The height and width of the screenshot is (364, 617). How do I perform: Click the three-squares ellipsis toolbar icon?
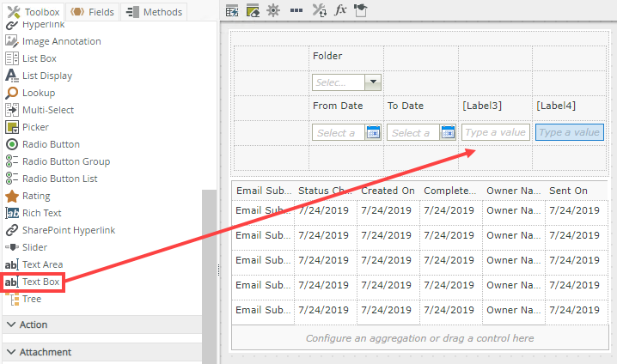click(x=296, y=10)
